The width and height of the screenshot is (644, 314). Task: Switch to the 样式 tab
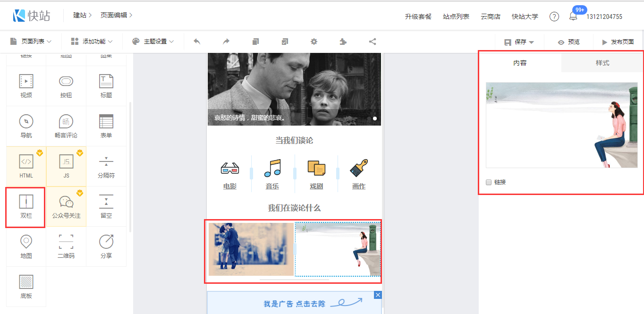click(602, 63)
